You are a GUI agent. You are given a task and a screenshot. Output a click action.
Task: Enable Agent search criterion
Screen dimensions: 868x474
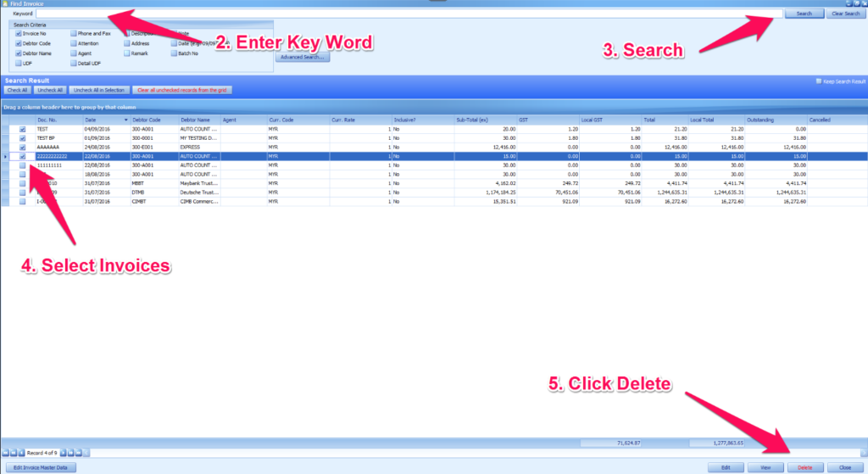(74, 53)
